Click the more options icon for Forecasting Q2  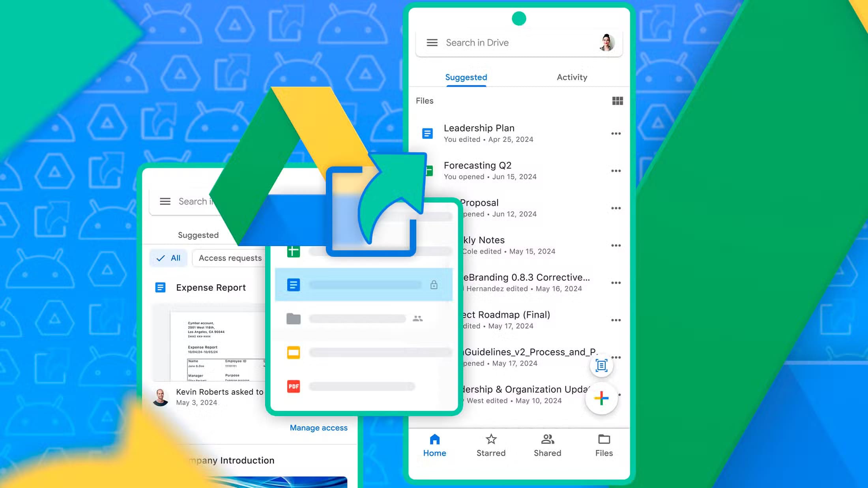(616, 171)
